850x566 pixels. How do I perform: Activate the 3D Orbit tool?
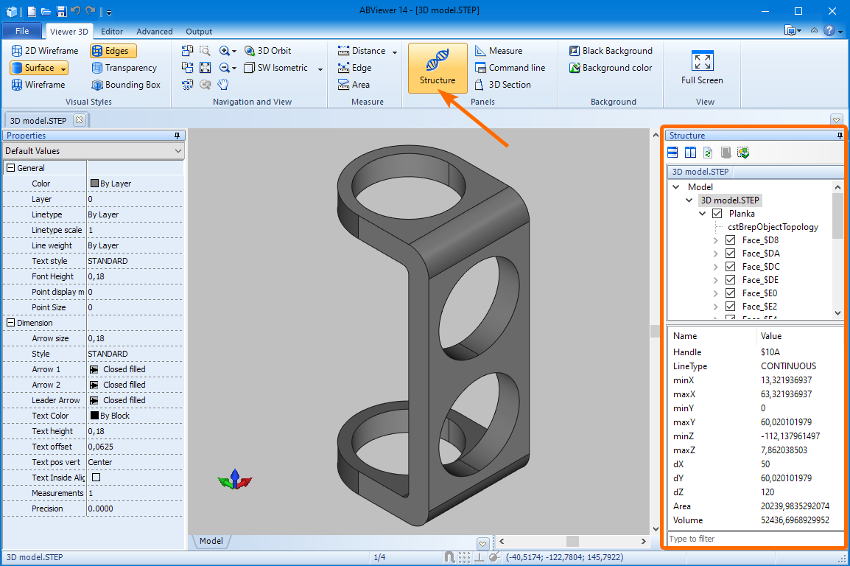coord(268,50)
